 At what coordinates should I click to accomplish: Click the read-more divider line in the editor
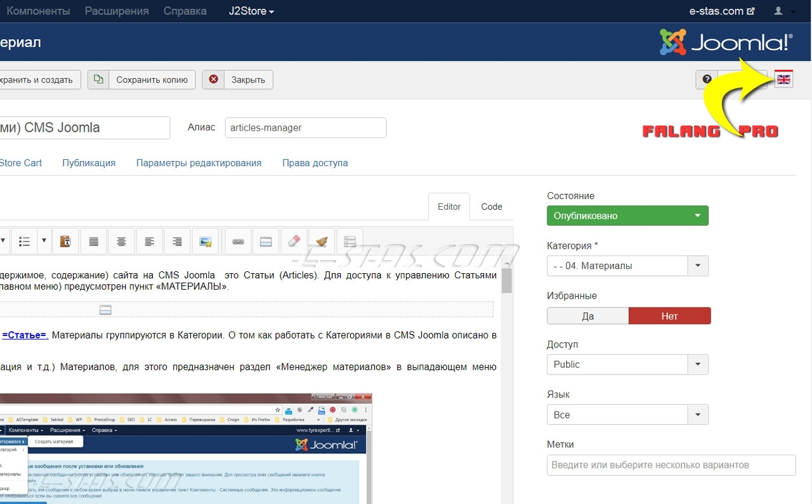[247, 310]
